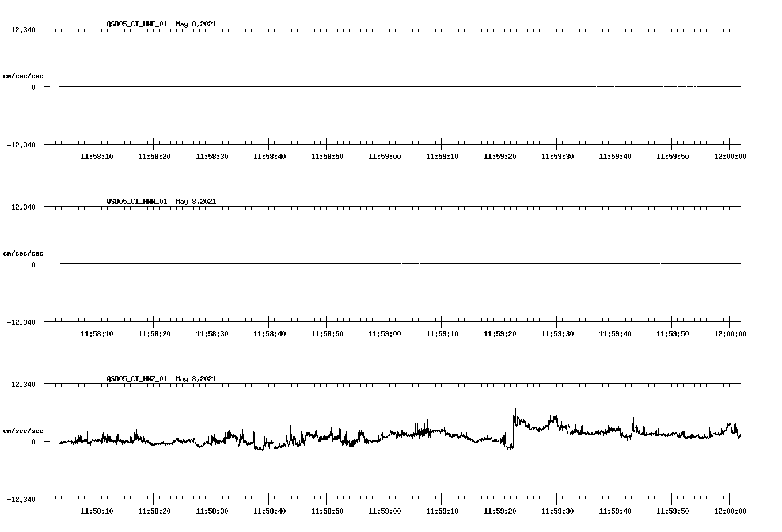Screen dimensions: 782x532
Task: Click the noisy HNZ waveform near 11:58:40
Action: pos(271,443)
